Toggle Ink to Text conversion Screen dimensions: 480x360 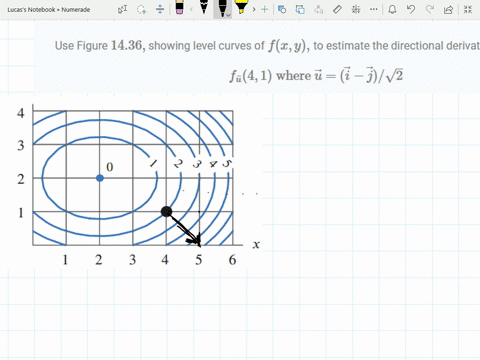[x=319, y=9]
